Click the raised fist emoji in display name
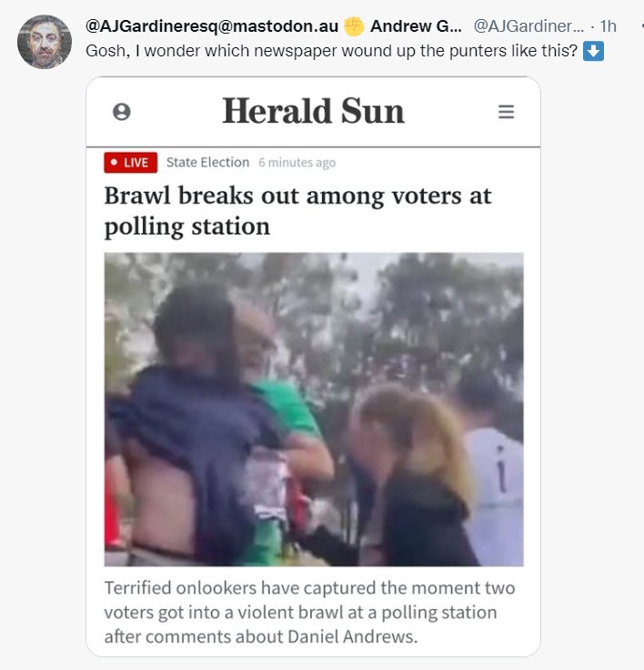644x670 pixels. (x=354, y=26)
